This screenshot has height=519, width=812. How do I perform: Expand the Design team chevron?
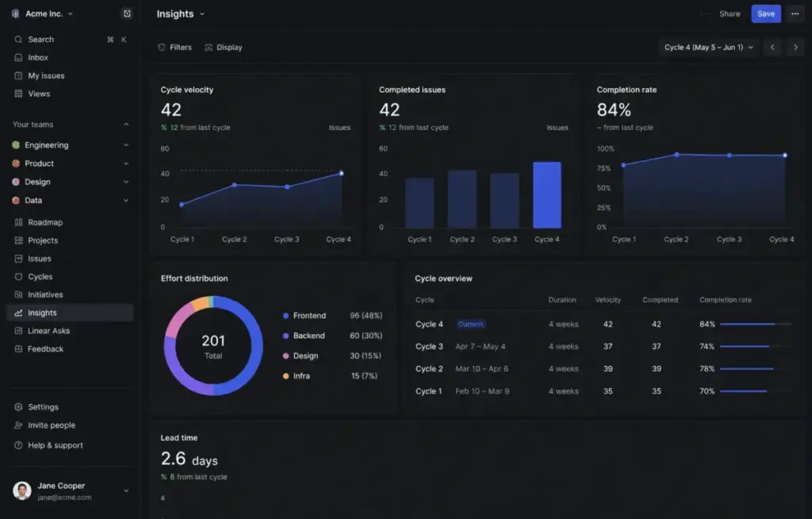[x=126, y=182]
